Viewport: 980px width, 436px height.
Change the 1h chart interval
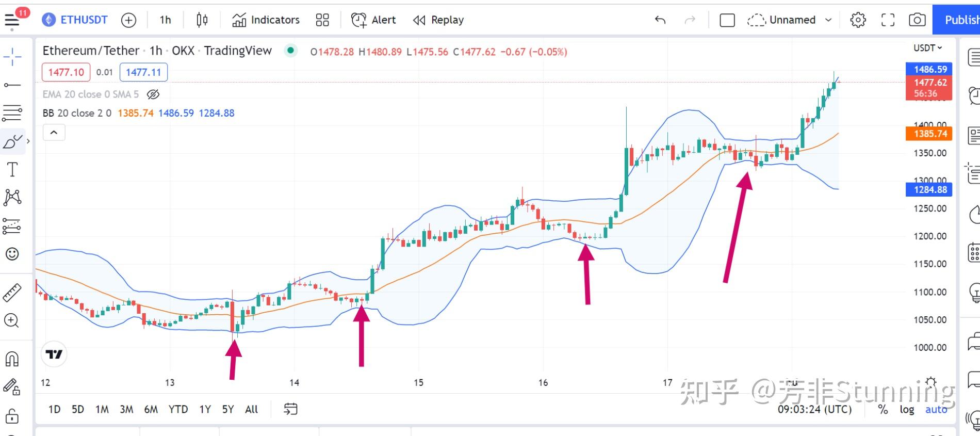pos(166,20)
